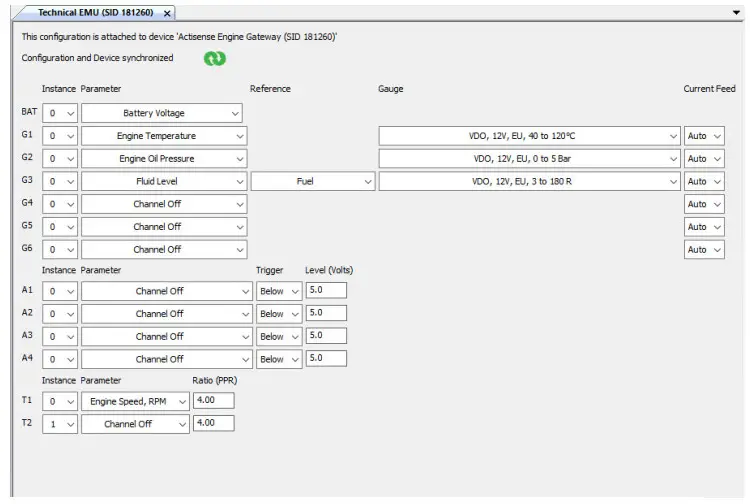Click the green synchronize arrows icon

click(215, 58)
